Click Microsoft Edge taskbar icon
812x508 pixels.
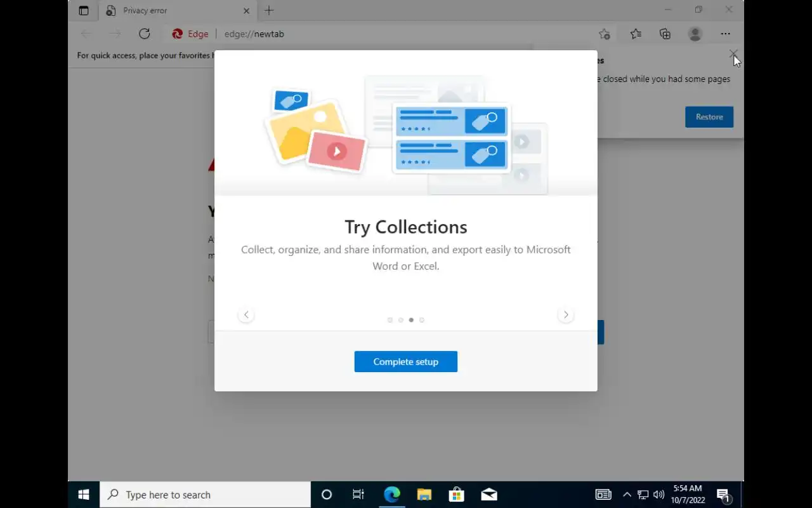tap(391, 495)
